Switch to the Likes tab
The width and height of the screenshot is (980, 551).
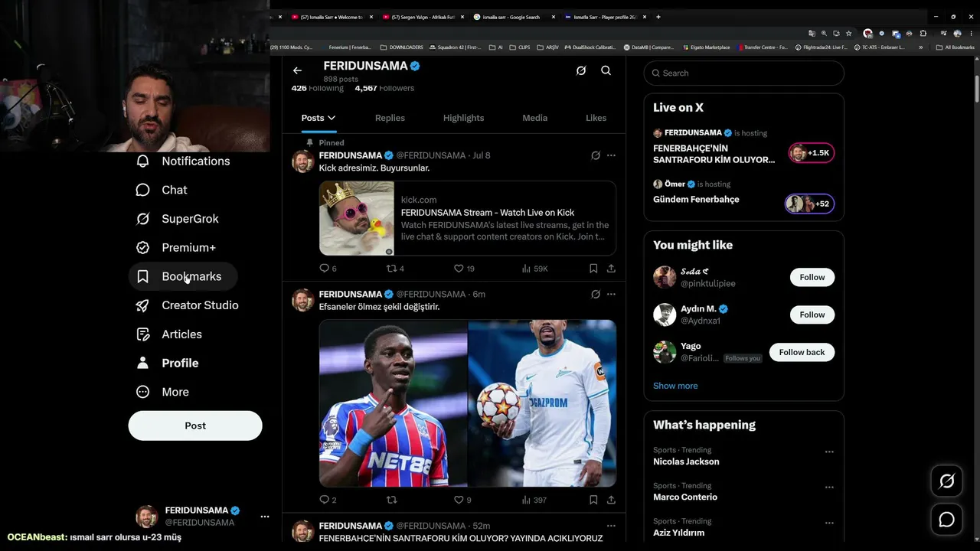pyautogui.click(x=596, y=118)
